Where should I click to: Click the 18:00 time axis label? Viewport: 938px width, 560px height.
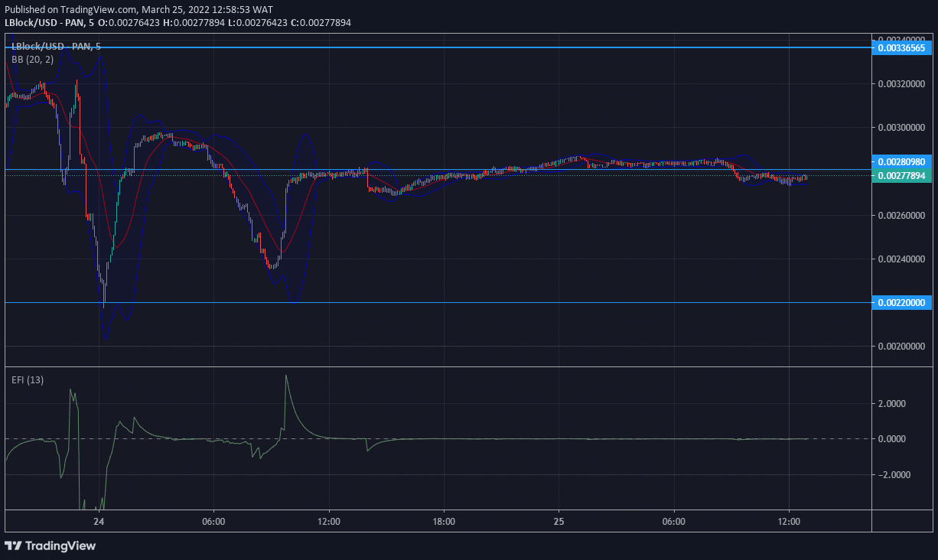tap(444, 522)
